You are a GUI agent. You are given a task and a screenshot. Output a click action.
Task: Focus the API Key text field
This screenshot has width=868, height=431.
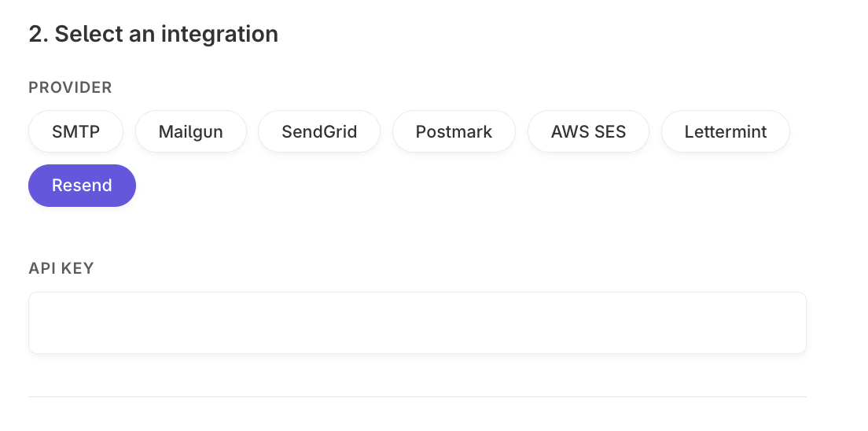[417, 322]
